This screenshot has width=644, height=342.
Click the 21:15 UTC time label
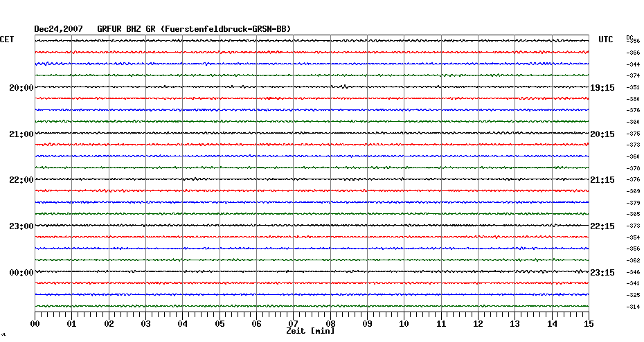click(602, 180)
